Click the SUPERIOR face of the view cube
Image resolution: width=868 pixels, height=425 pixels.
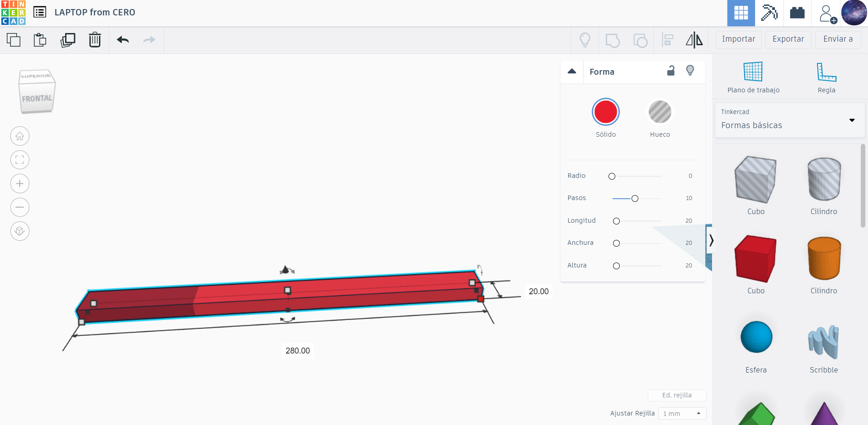(36, 76)
